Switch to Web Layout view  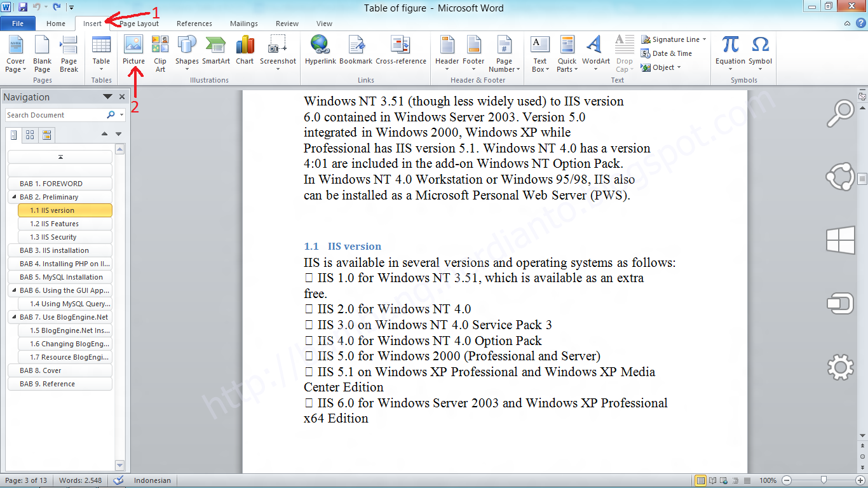[x=724, y=480]
